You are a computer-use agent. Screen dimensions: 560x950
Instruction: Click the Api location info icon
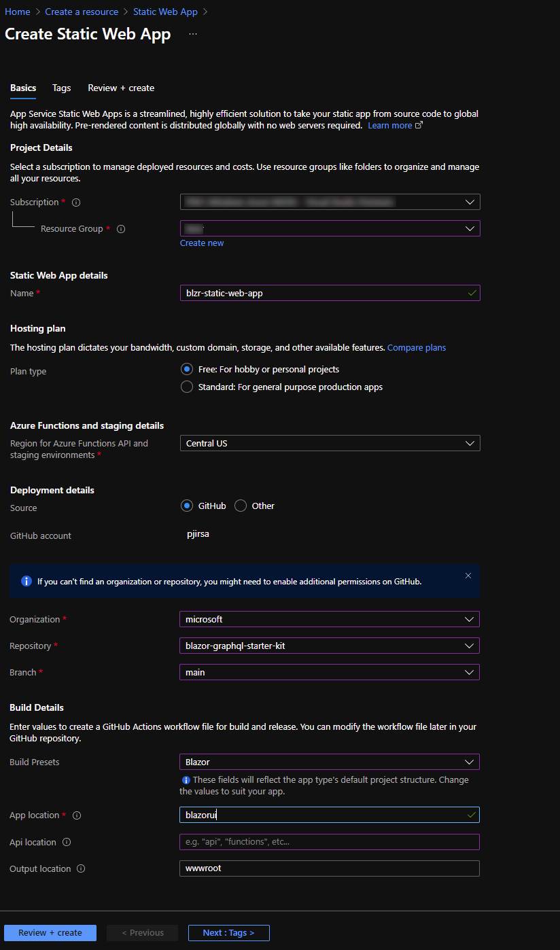point(67,842)
